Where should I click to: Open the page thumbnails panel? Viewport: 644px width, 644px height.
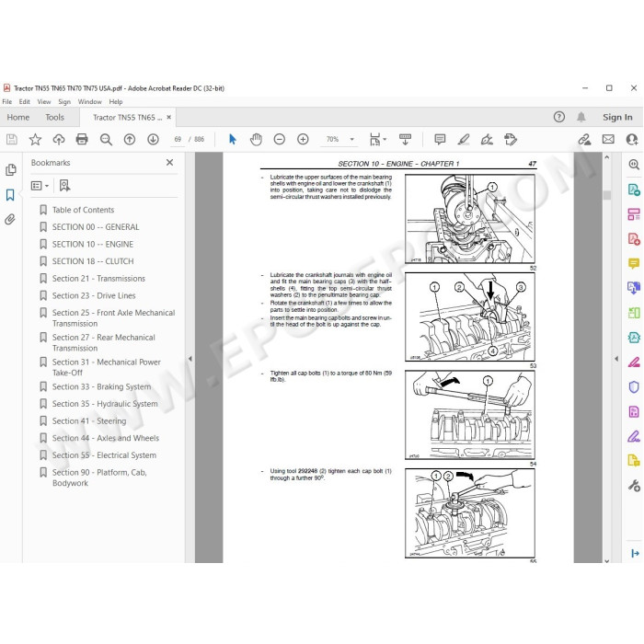pyautogui.click(x=11, y=170)
